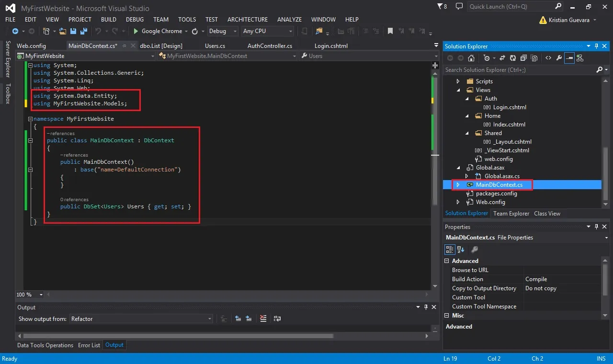Open the solution configurations Debug dropdown
This screenshot has height=364, width=613.
[222, 31]
